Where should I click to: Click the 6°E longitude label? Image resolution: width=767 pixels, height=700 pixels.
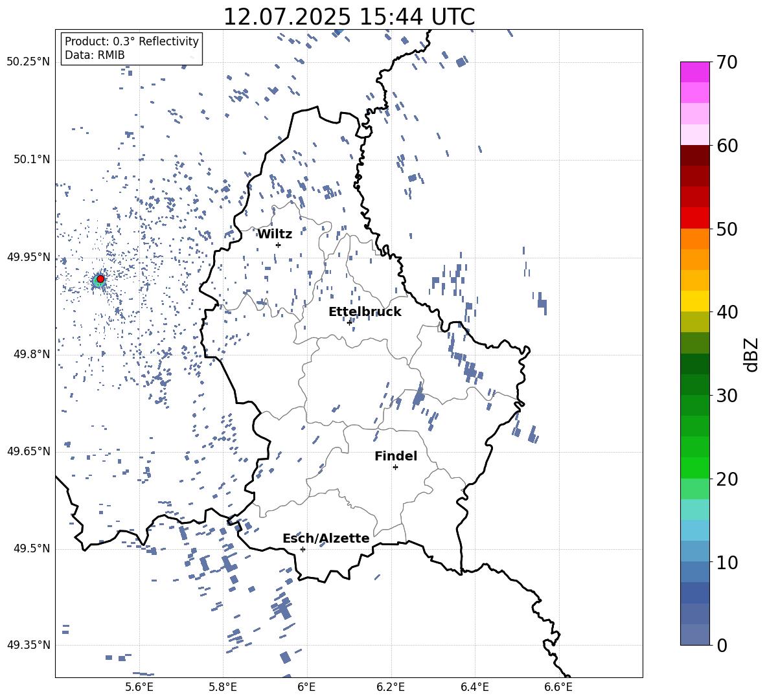pos(306,687)
